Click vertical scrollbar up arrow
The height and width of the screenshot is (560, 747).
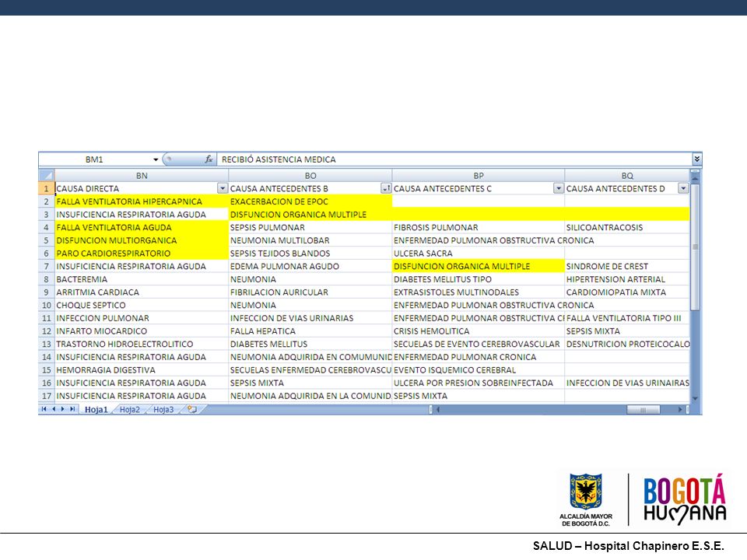point(695,177)
